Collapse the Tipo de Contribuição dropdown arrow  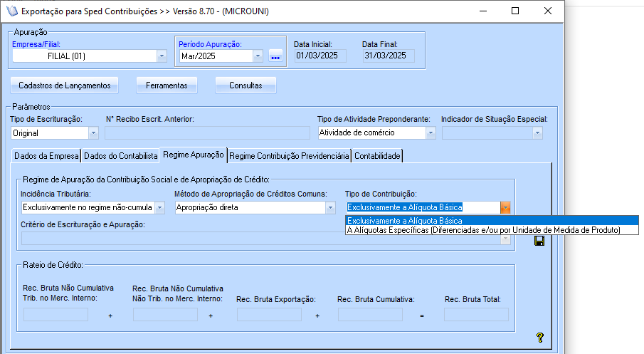click(505, 208)
